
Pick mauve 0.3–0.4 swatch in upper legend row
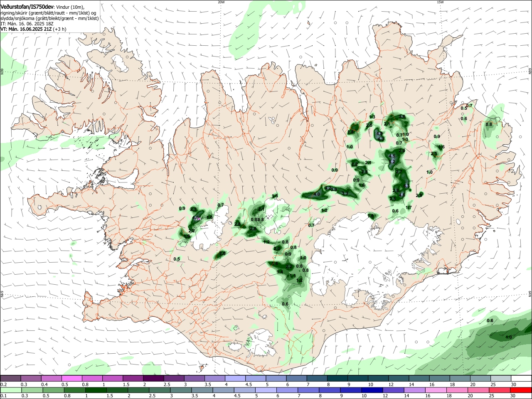[x=31, y=378]
